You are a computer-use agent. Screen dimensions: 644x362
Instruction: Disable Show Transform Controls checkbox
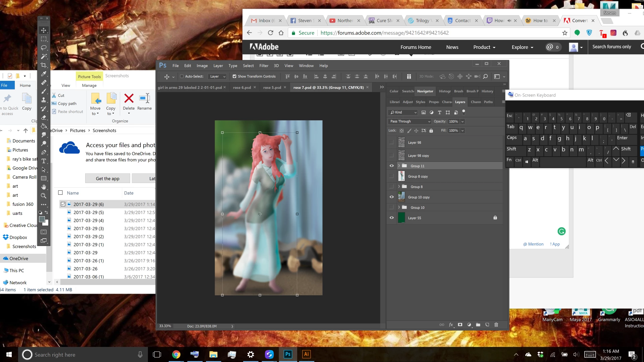tap(234, 76)
